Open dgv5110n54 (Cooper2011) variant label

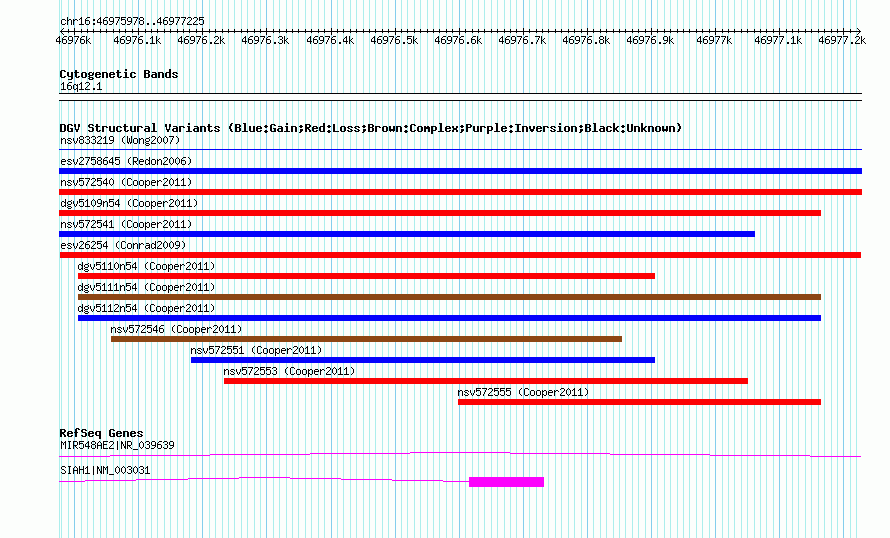pyautogui.click(x=146, y=266)
